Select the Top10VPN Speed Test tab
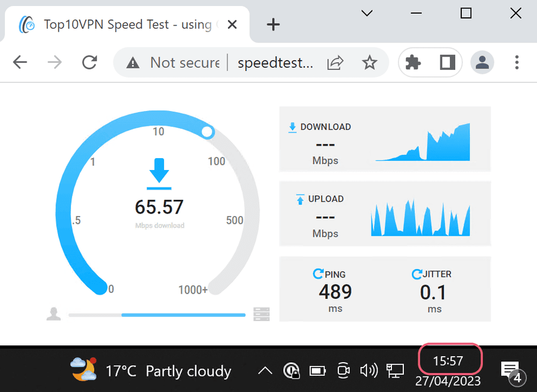The width and height of the screenshot is (537, 392). tap(119, 24)
